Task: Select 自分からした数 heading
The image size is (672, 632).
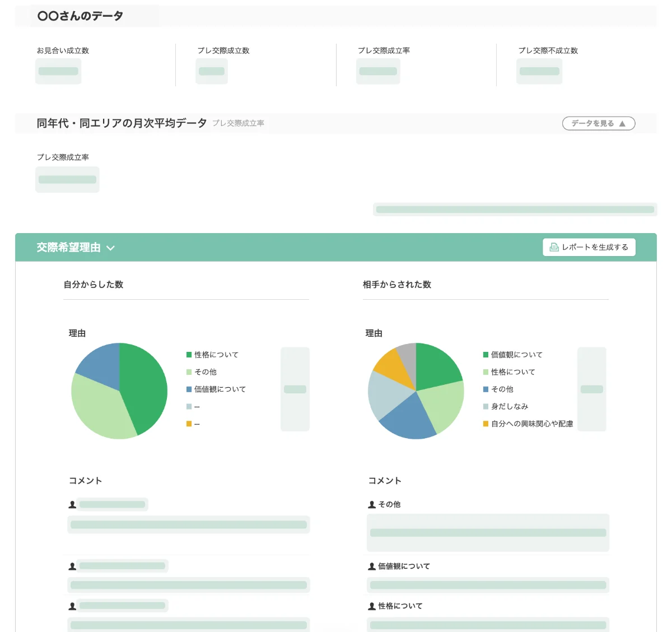Action: point(94,285)
